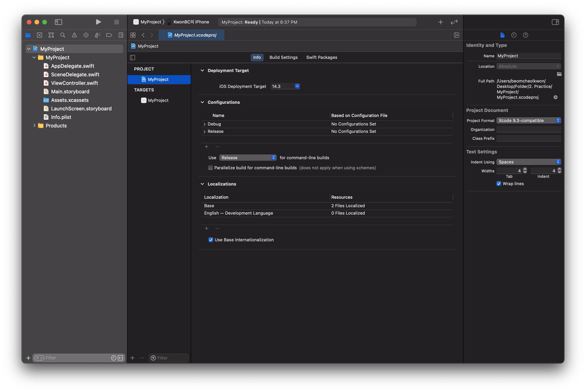Toggle the Wrap lines checkbox
The height and width of the screenshot is (392, 586).
[x=499, y=184]
